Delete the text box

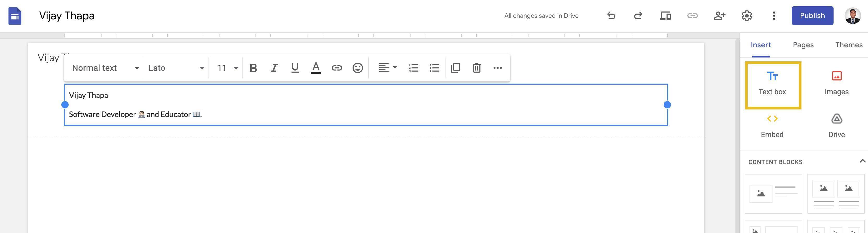click(x=477, y=68)
